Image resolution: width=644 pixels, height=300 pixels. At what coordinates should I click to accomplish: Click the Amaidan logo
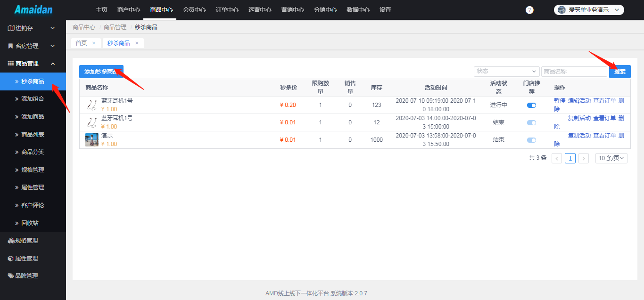click(33, 9)
